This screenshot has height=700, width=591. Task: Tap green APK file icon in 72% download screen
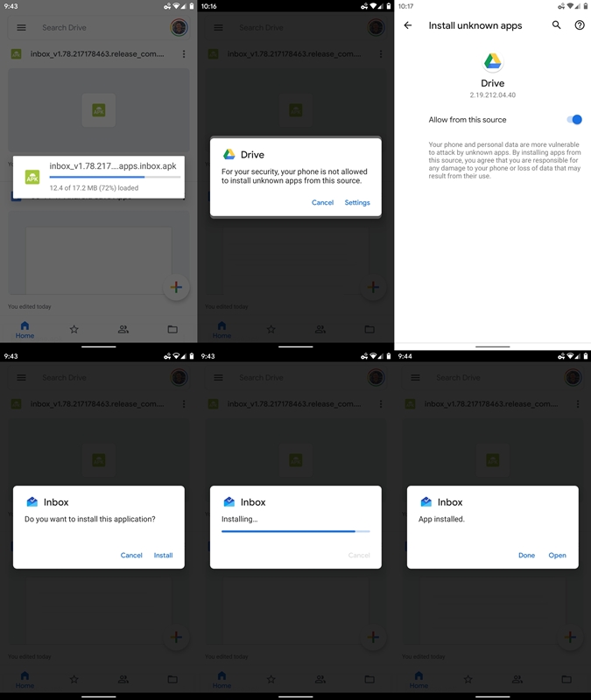pyautogui.click(x=16, y=54)
